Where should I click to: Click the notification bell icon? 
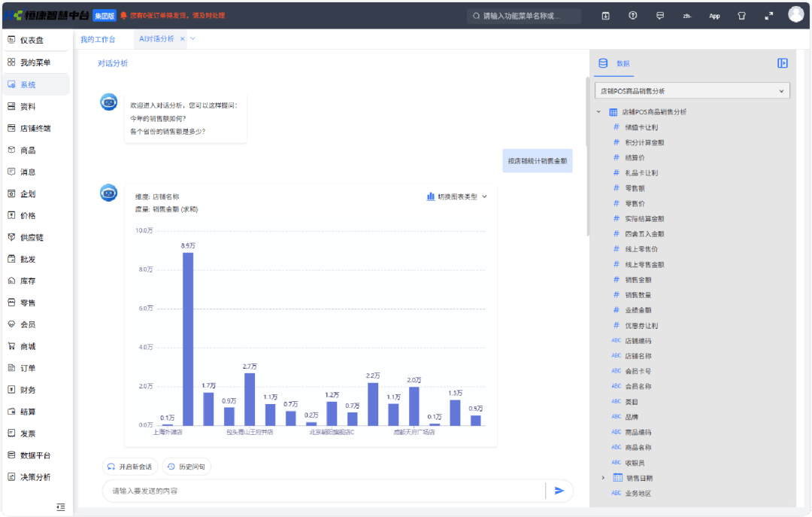coord(124,16)
